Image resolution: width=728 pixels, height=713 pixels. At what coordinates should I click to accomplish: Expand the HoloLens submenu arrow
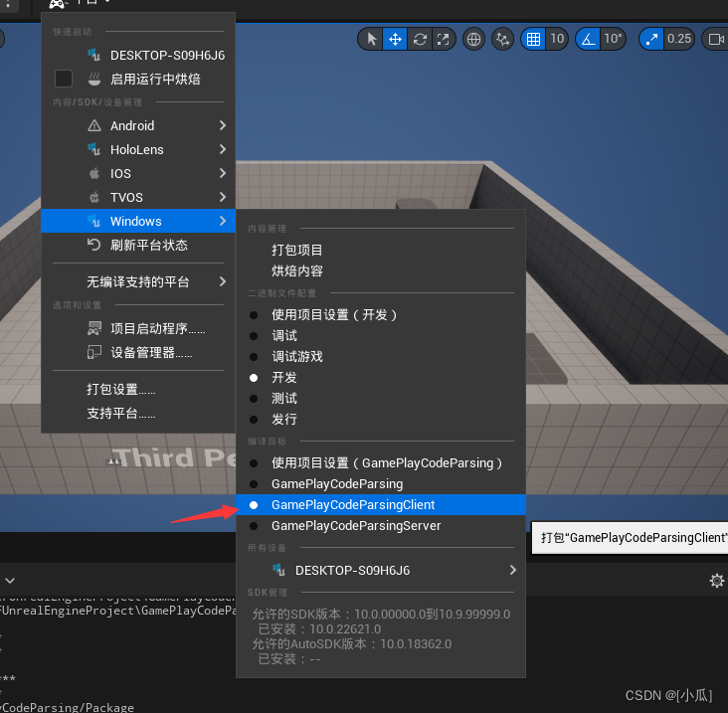223,149
